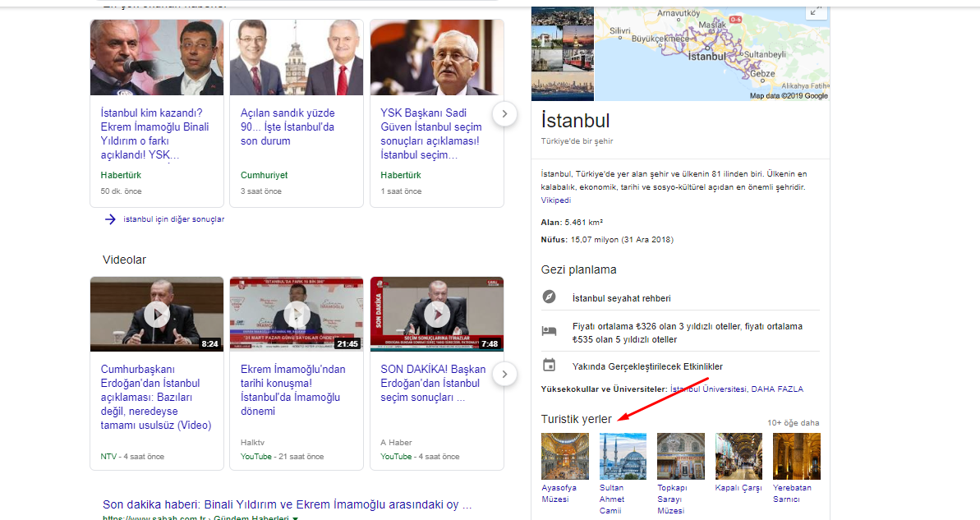
Task: Click the Halktv source label
Action: pyautogui.click(x=252, y=443)
